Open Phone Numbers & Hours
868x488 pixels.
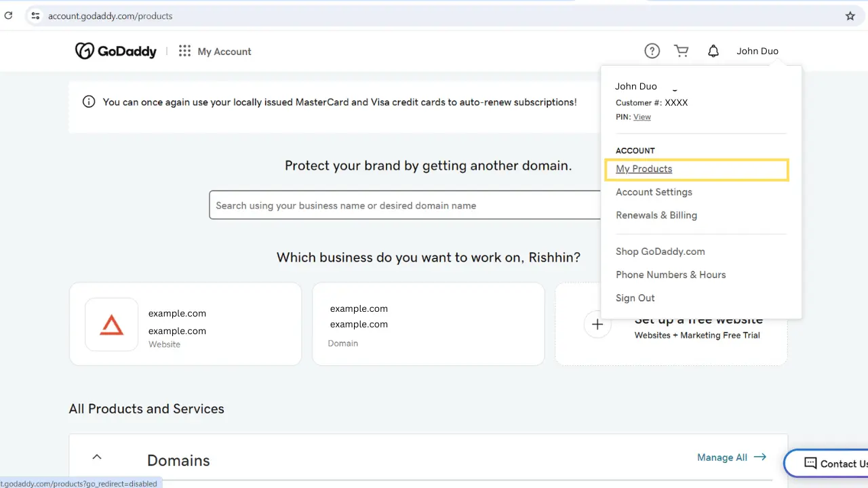pyautogui.click(x=671, y=274)
